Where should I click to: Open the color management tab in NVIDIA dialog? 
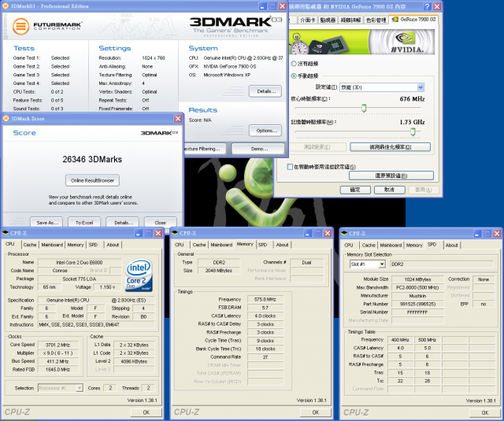(376, 20)
